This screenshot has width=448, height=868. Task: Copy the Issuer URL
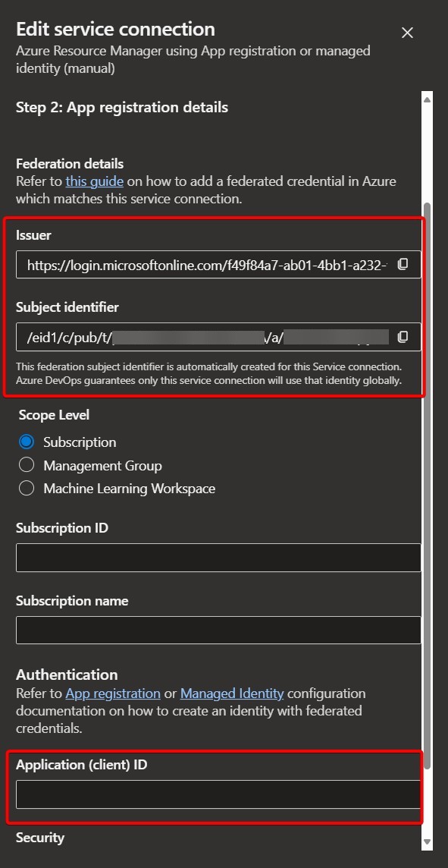[403, 265]
